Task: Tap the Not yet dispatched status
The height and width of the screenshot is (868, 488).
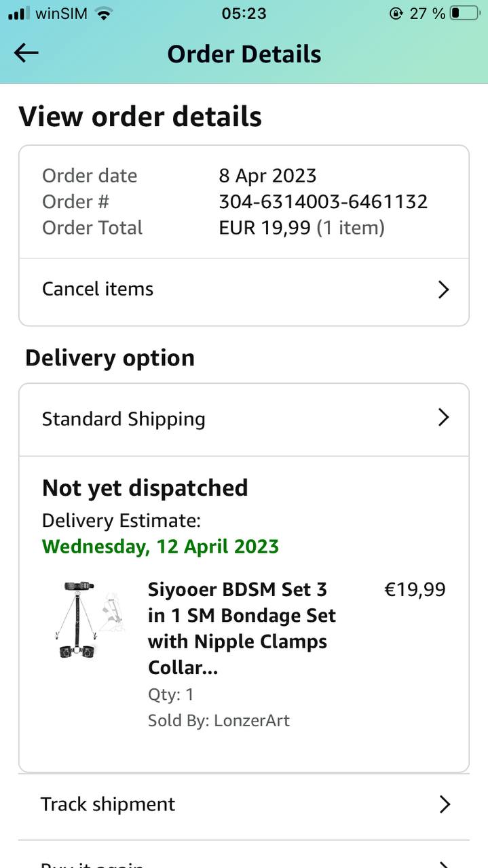Action: coord(145,488)
